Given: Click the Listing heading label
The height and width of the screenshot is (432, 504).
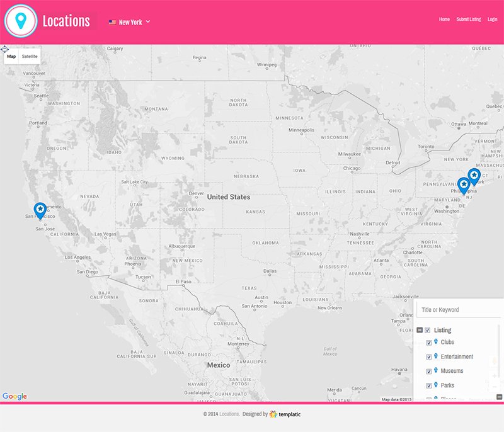Looking at the screenshot, I should (442, 330).
